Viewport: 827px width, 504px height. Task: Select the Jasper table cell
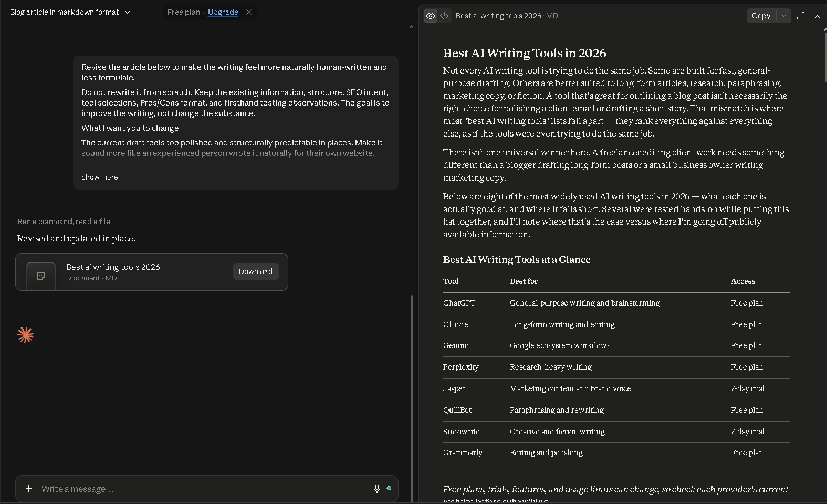[454, 388]
